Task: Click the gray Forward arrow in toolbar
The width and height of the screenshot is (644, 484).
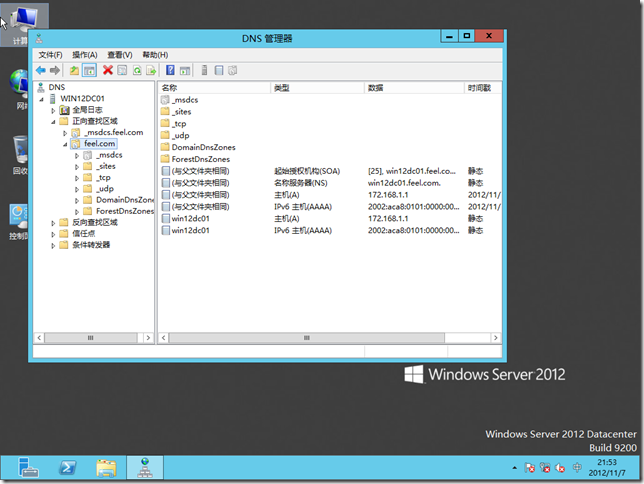Action: [55, 71]
